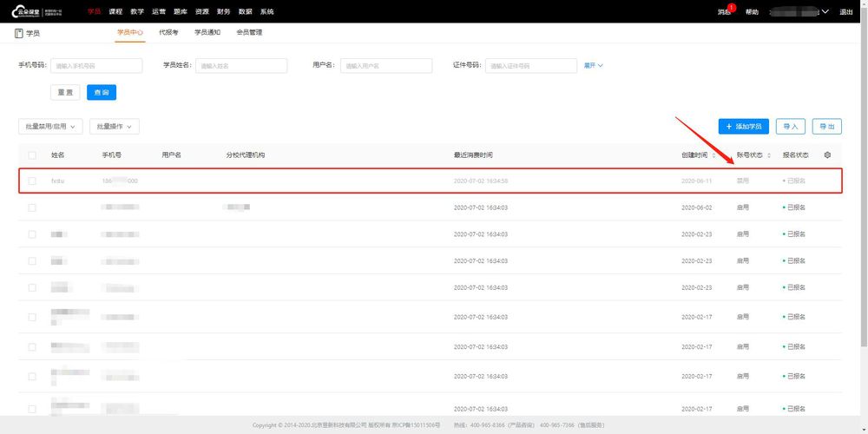Click the 学员 book icon in sidebar header
Screen dimensions: 868x434
point(18,33)
